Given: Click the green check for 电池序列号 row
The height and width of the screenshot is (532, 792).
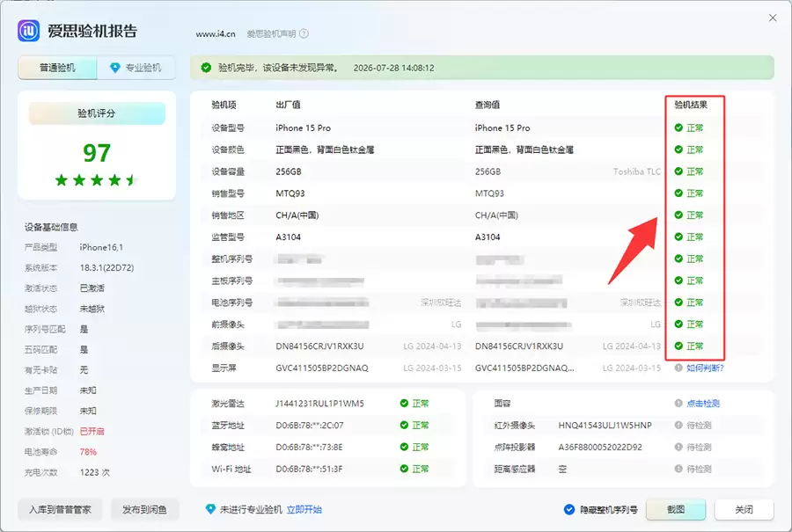Looking at the screenshot, I should click(x=678, y=302).
